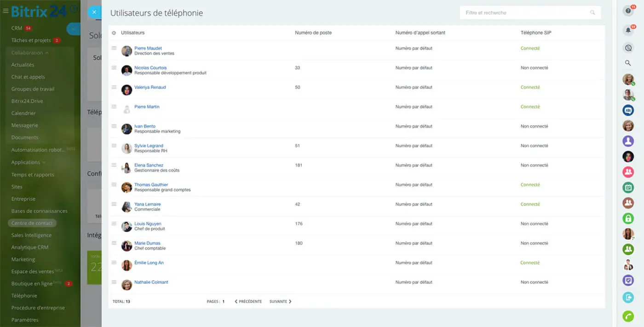Open the CRM menu item
Image resolution: width=644 pixels, height=327 pixels.
[17, 29]
